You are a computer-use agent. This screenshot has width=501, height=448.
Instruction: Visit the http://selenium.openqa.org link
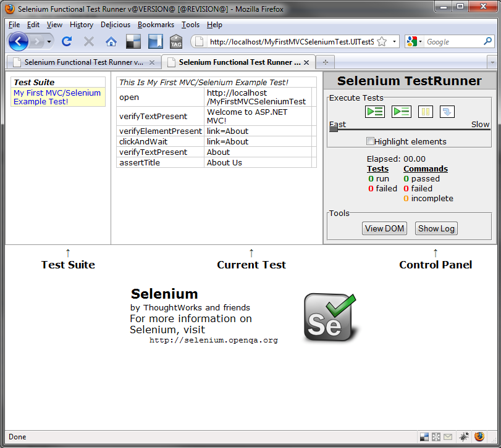(214, 340)
